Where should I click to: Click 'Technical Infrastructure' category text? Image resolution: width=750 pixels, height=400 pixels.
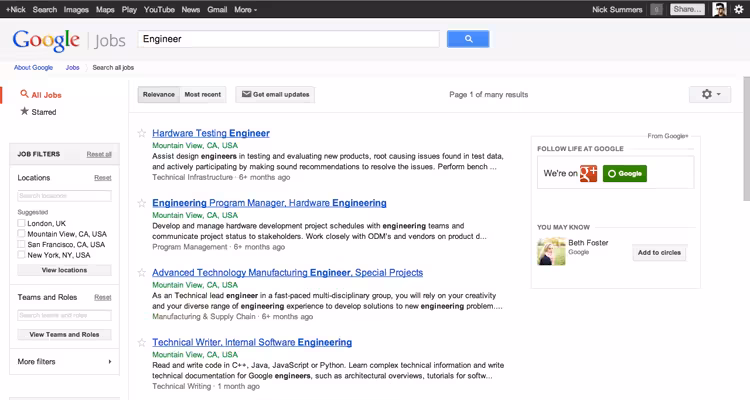[x=192, y=177]
